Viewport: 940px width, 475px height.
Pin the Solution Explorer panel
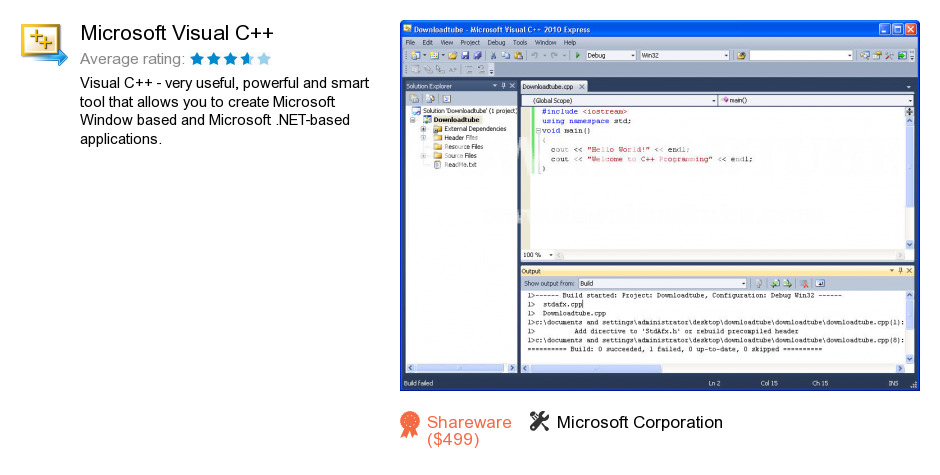tap(504, 86)
